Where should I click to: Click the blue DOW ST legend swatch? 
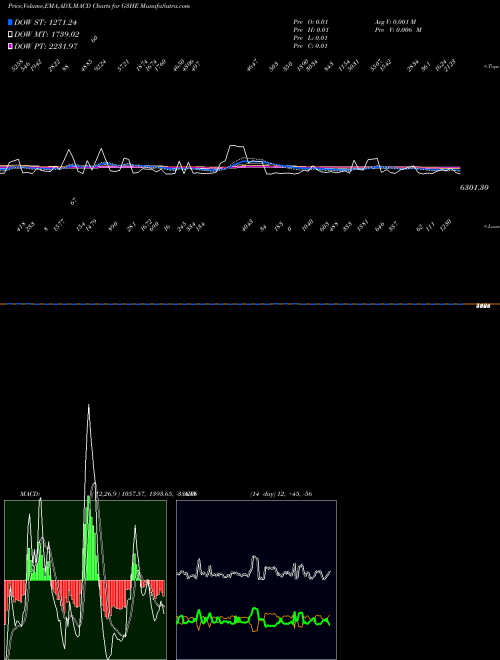[x=11, y=22]
